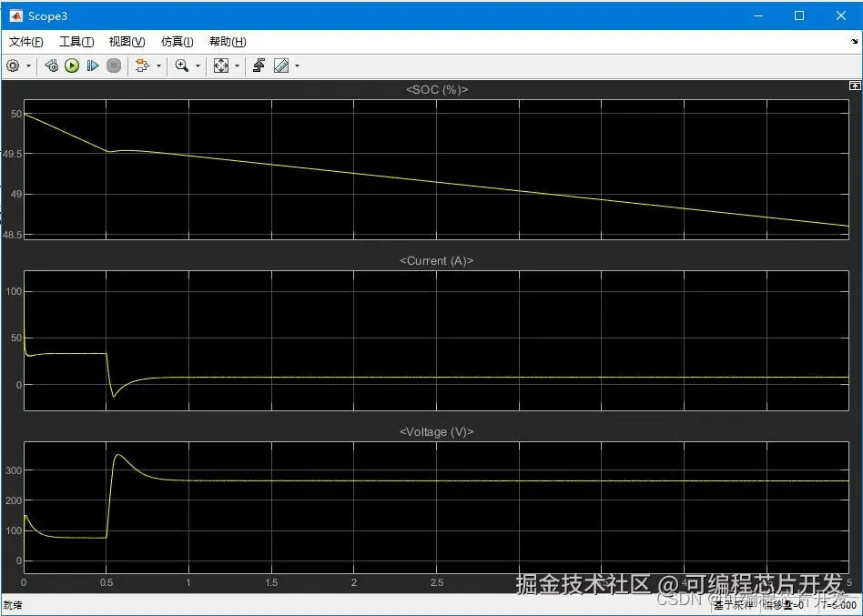Expand the measurements dropdown arrow

(x=297, y=66)
